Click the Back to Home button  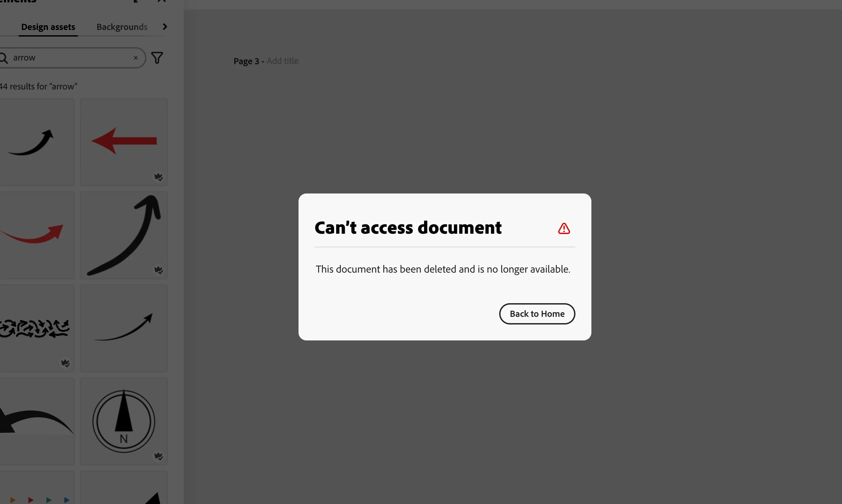[537, 314]
